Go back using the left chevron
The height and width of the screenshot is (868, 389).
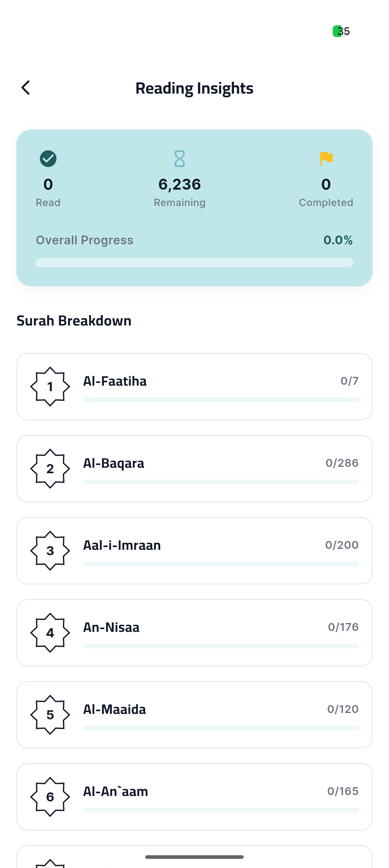[x=26, y=88]
